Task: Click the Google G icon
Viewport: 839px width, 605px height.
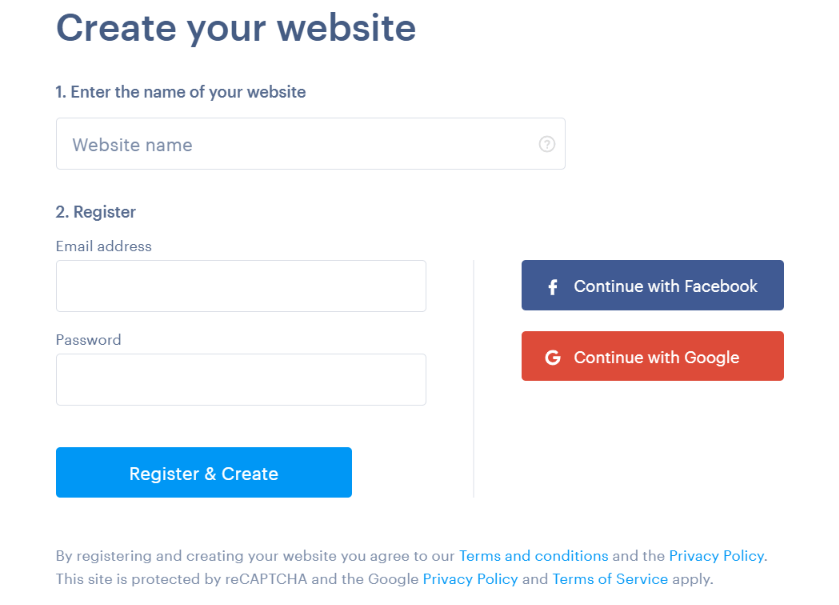Action: (553, 356)
